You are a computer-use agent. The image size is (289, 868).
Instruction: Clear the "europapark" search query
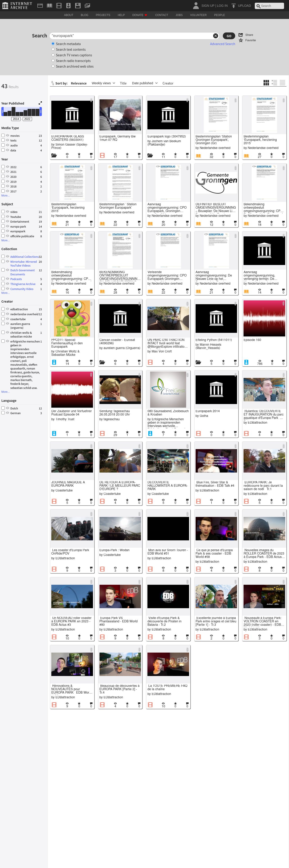[x=216, y=36]
